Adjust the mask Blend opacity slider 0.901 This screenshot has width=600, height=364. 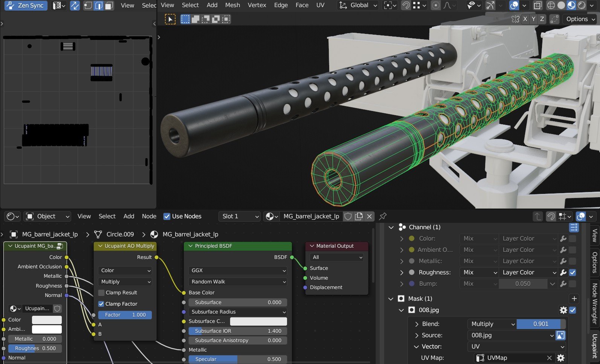(541, 324)
